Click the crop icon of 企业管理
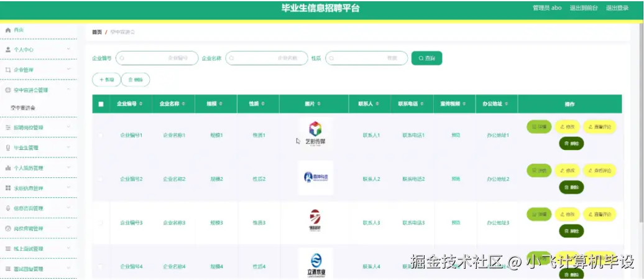This screenshot has width=644, height=280. click(8, 70)
